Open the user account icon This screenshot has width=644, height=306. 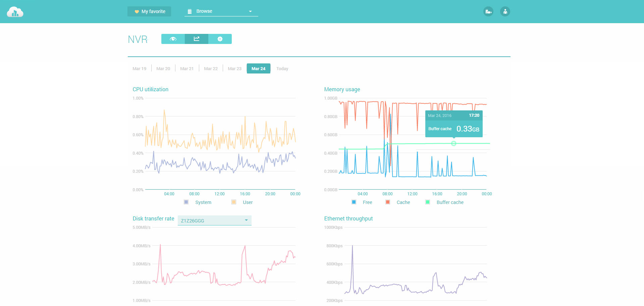(505, 12)
